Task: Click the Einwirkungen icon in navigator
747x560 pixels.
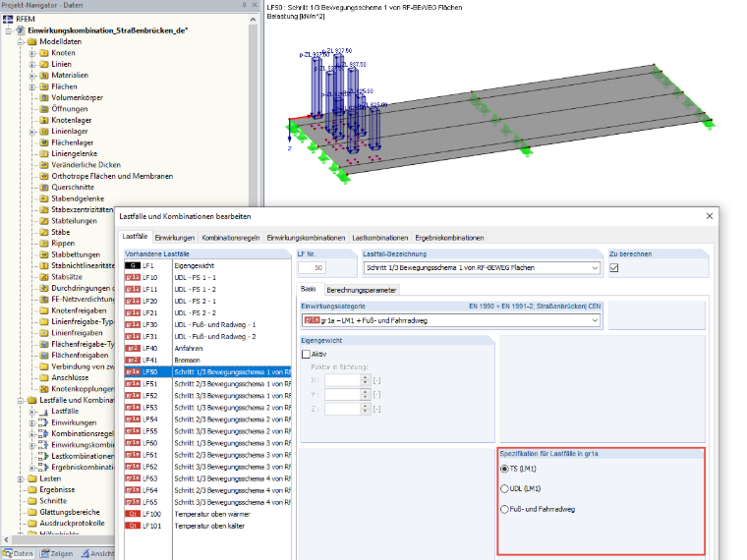Action: (43, 422)
